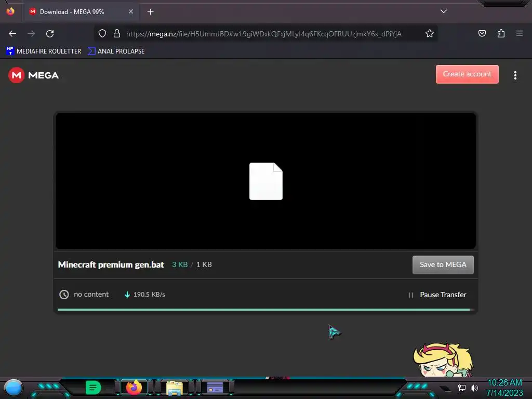Click the Create account button
The image size is (532, 399).
pyautogui.click(x=467, y=74)
